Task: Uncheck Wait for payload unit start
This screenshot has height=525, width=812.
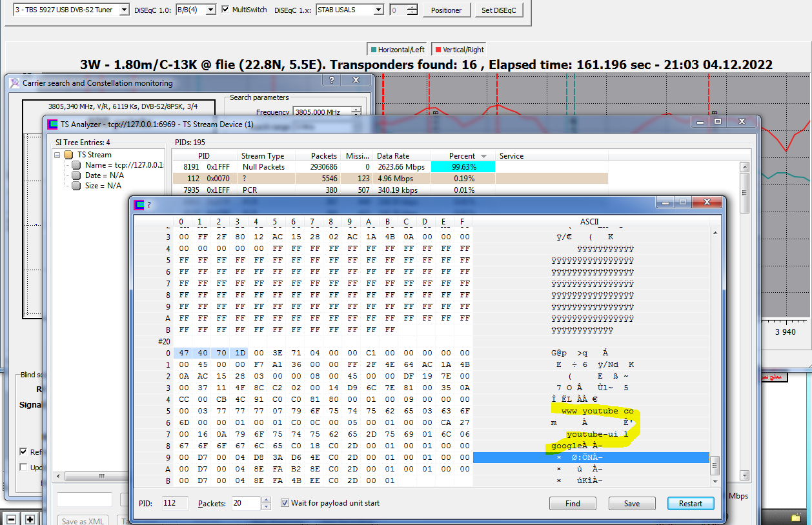Action: [x=285, y=503]
